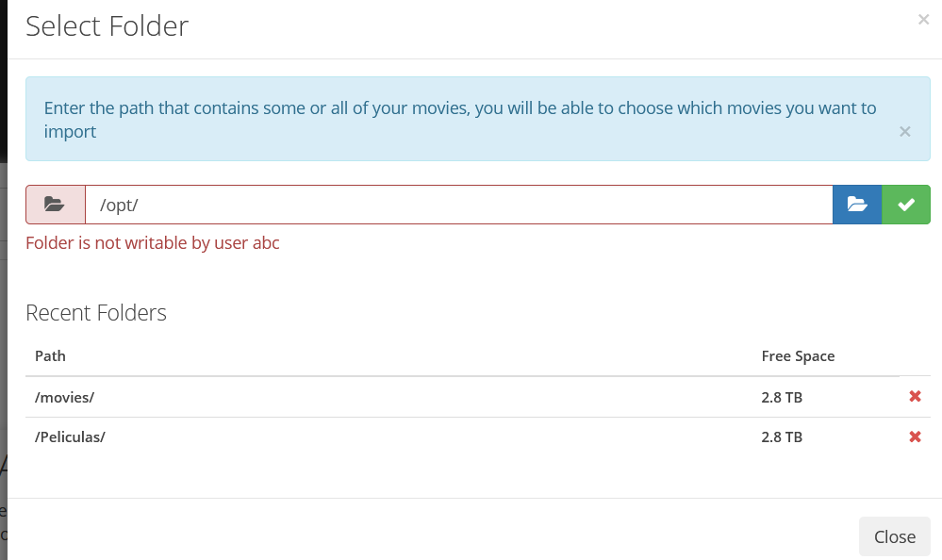Click the X to close the Select Folder dialog
This screenshot has height=560, width=942.
coord(922,19)
